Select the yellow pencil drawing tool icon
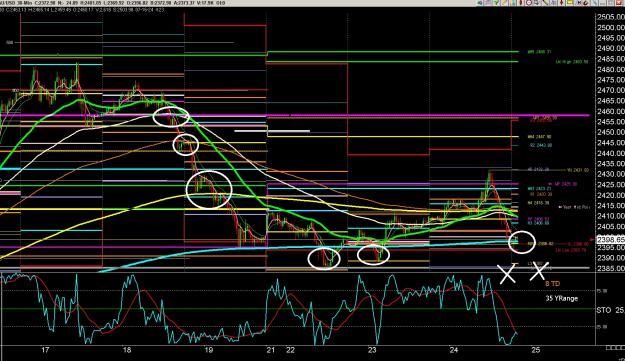The image size is (625, 361). 504,3
